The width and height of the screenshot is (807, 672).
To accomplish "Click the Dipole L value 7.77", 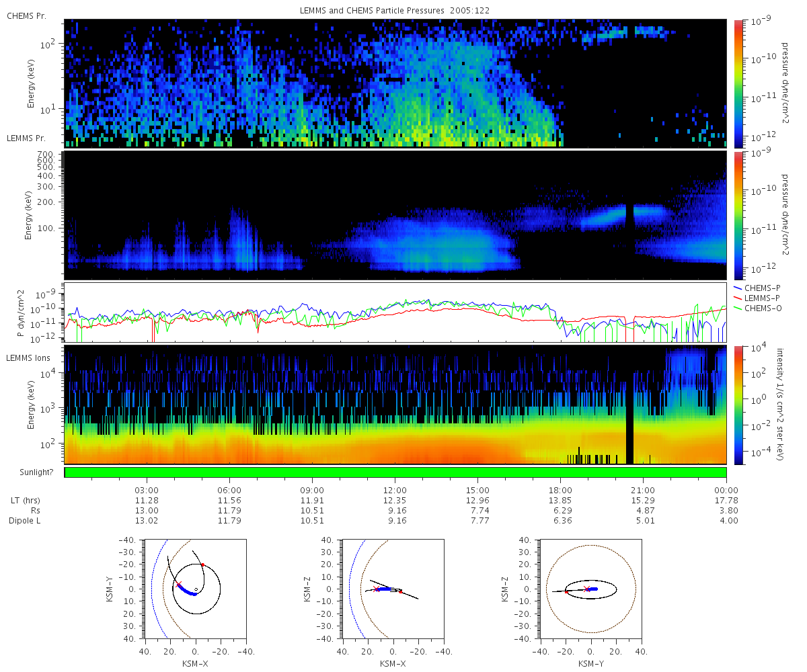I will pyautogui.click(x=477, y=521).
